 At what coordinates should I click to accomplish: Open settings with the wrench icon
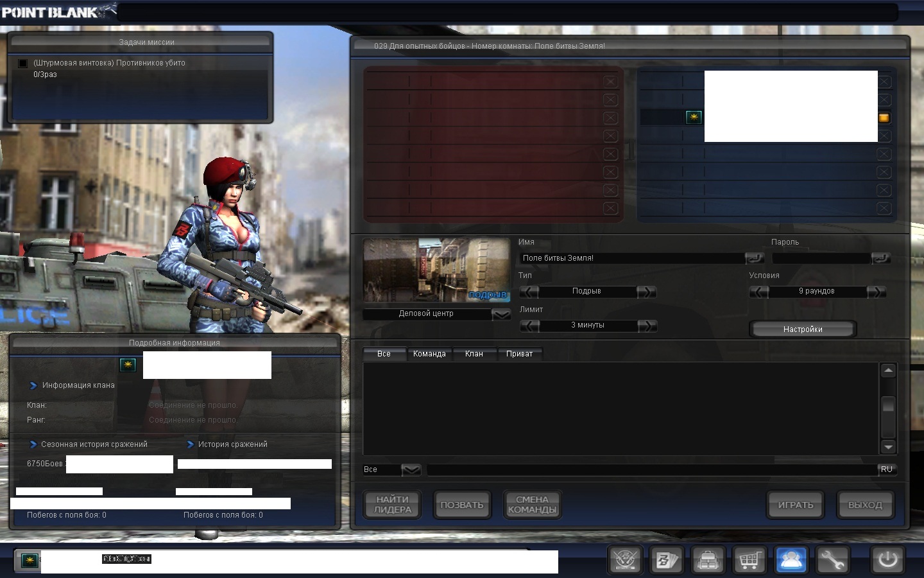pyautogui.click(x=832, y=560)
